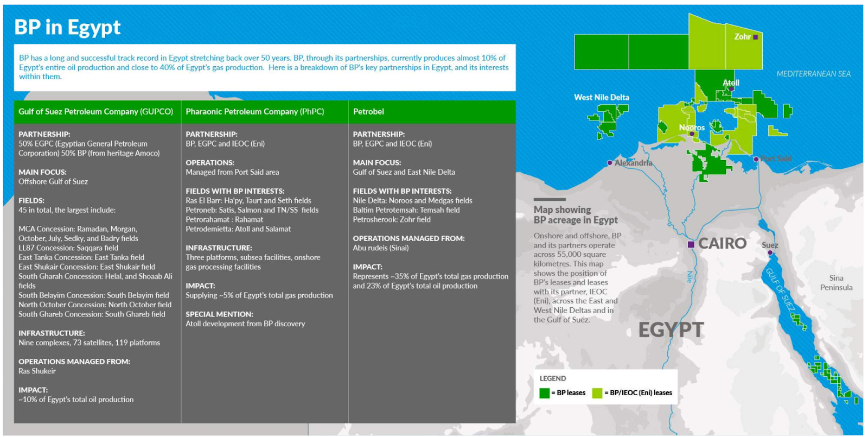868x437 pixels.
Task: Click "Nine complexes, 73 satellites, 119 platforms"
Action: point(90,343)
